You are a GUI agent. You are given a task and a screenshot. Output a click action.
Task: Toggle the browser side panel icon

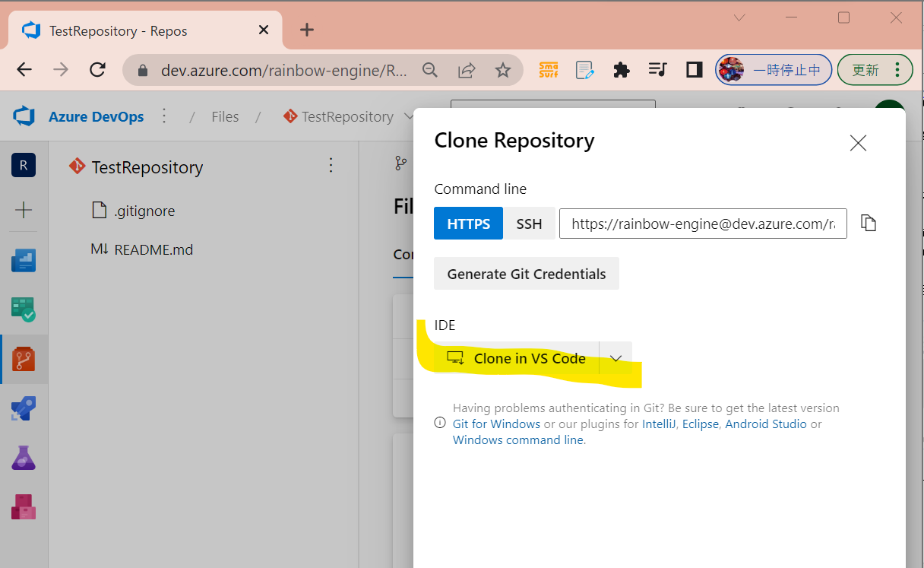click(x=694, y=70)
